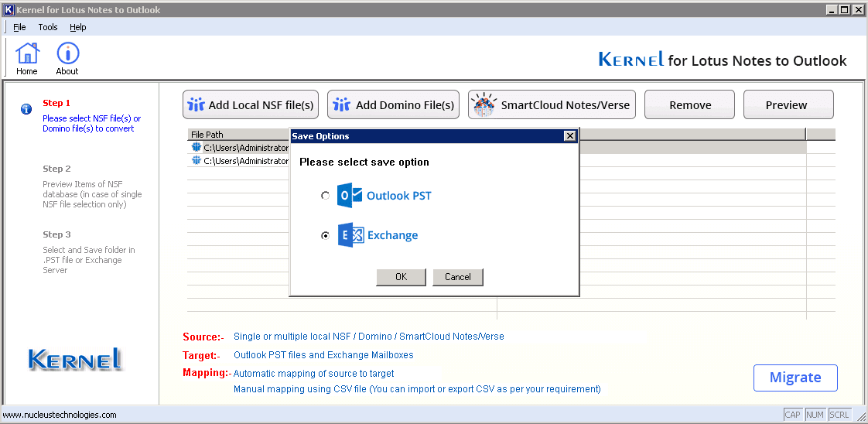Click the SCRL status bar indicator
868x424 pixels.
839,415
